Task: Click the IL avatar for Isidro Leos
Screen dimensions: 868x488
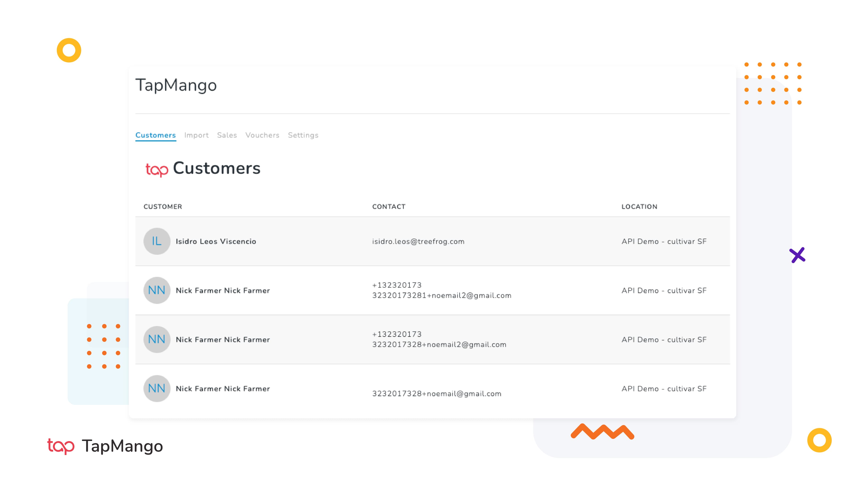Action: click(157, 241)
